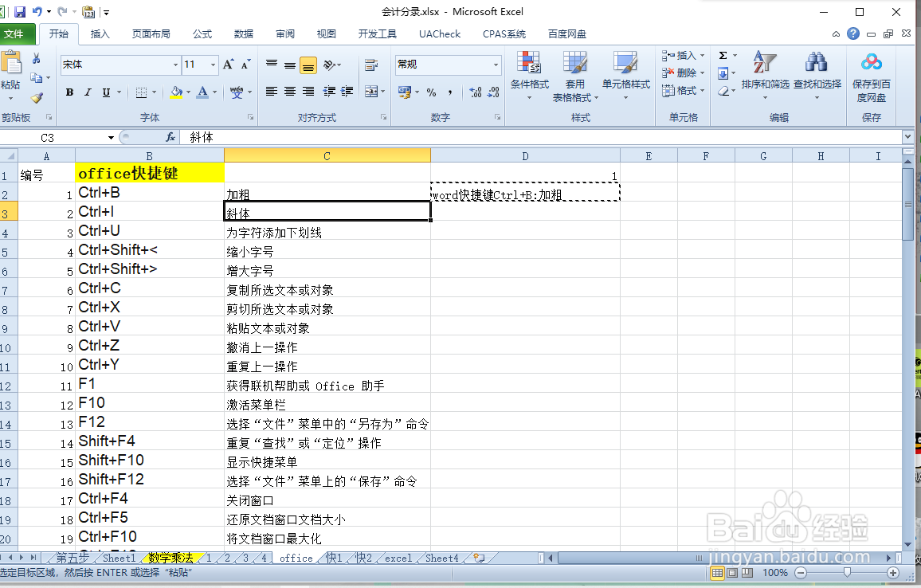Image resolution: width=921 pixels, height=588 pixels.
Task: Center text horizontally in the cell
Action: point(290,92)
